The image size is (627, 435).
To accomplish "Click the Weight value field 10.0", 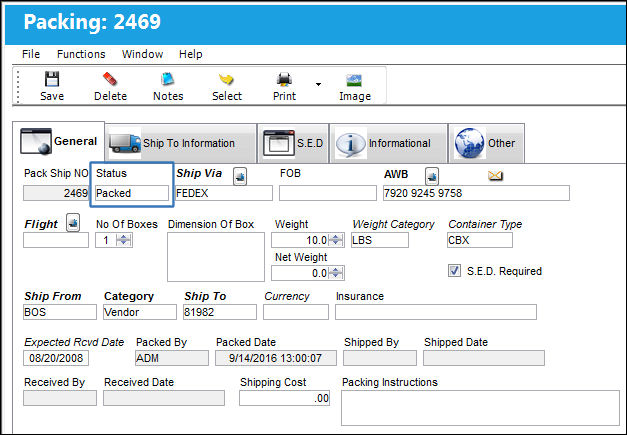I will tap(300, 240).
